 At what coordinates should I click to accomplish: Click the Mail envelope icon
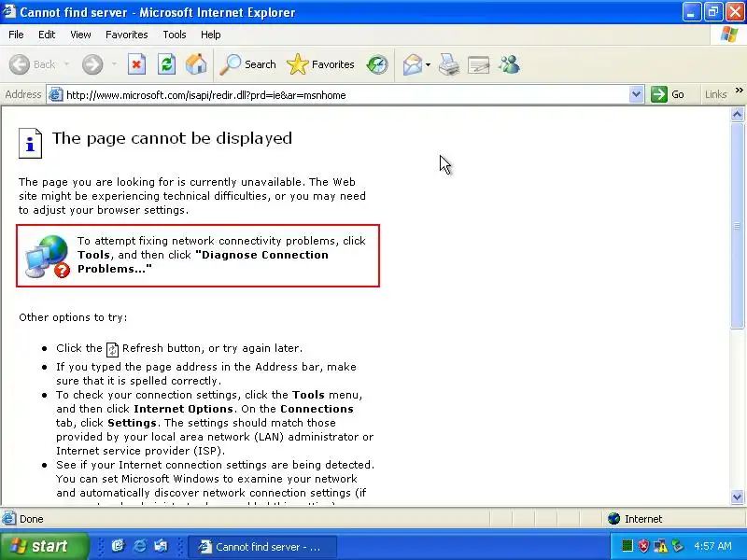pos(412,64)
